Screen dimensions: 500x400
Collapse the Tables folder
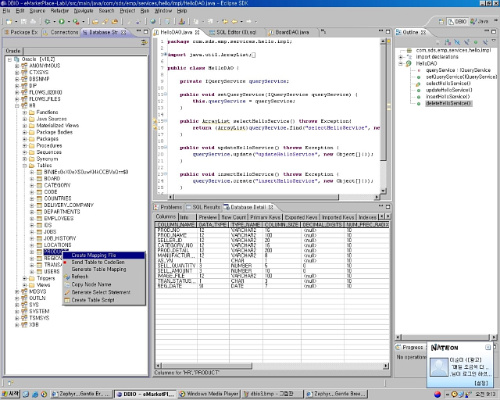(25, 166)
